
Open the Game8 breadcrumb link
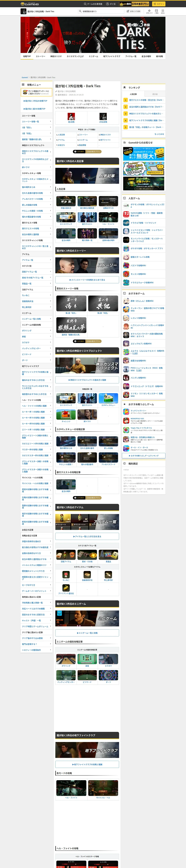[25, 78]
